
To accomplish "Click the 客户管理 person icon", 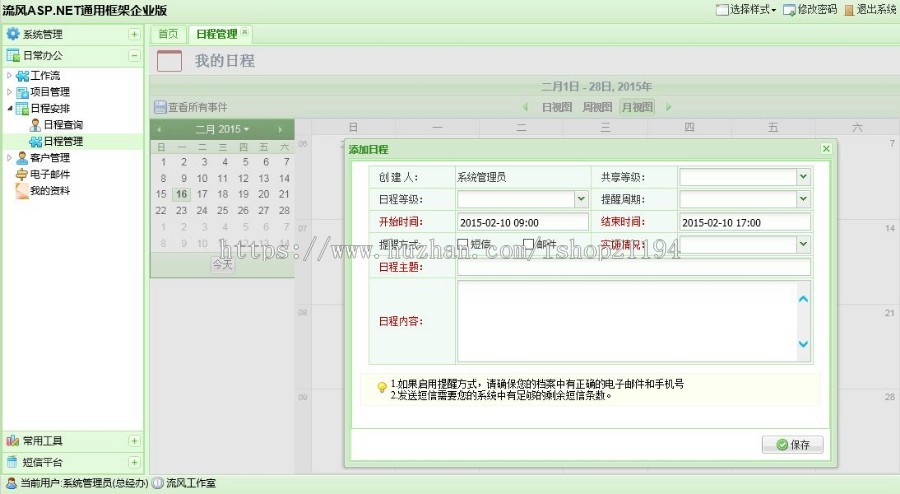I will [x=22, y=158].
